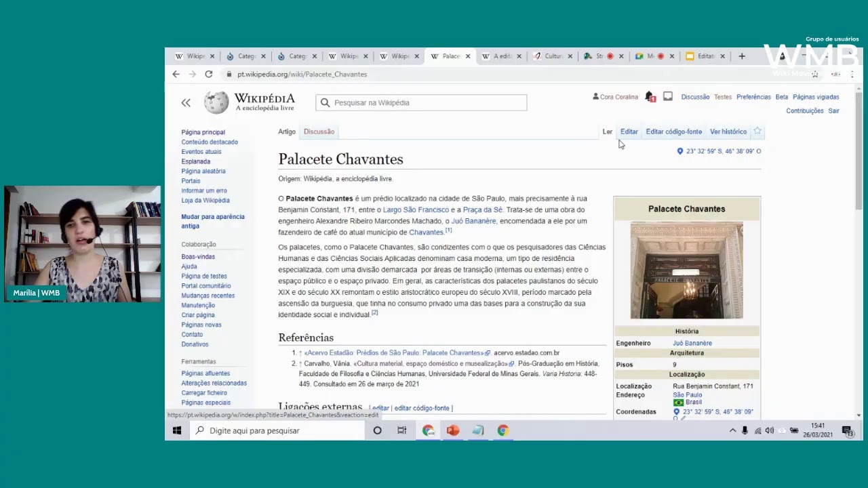Open Página aleatória sidebar link
Image resolution: width=868 pixels, height=488 pixels.
203,171
